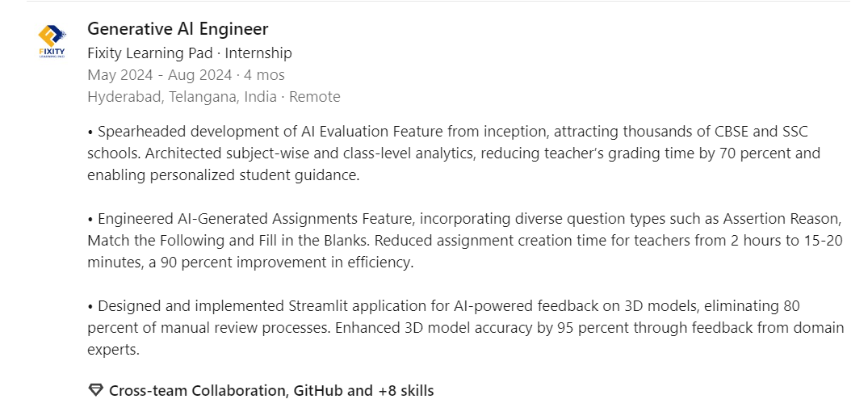This screenshot has height=416, width=868.
Task: Click the Fixity Learning Pad company name
Action: click(x=150, y=53)
